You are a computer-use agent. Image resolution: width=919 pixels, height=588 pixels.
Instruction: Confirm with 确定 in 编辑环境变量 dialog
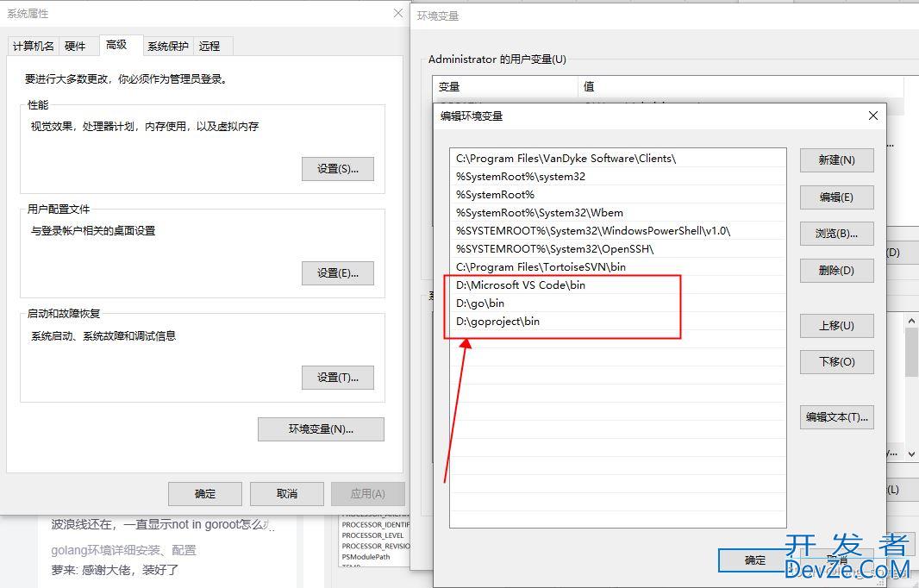point(754,560)
